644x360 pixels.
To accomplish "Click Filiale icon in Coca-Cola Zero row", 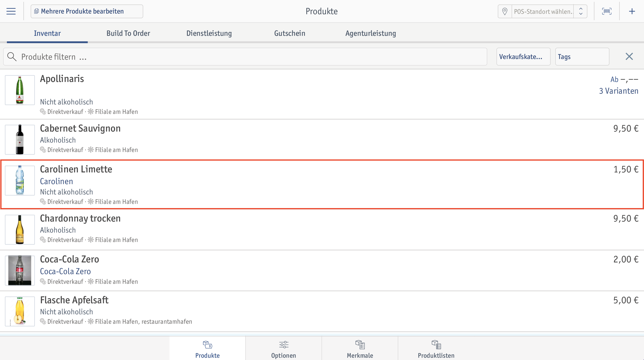I will (x=90, y=281).
